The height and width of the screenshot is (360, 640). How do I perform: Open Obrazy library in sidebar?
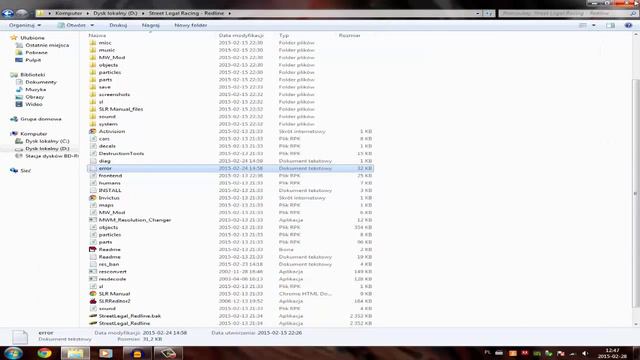34,97
